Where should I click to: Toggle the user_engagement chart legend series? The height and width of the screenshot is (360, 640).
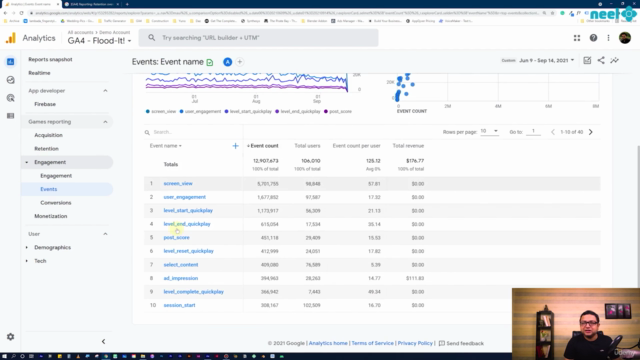(x=200, y=111)
